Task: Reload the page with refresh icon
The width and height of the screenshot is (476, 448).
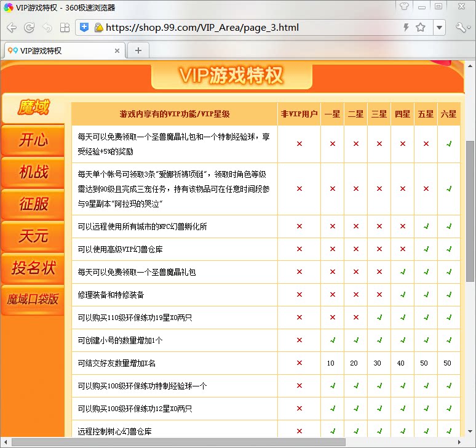Action: pyautogui.click(x=29, y=28)
